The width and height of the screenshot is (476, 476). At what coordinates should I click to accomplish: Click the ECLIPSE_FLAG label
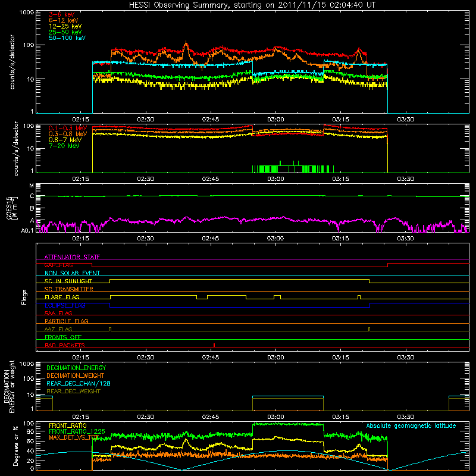click(65, 305)
